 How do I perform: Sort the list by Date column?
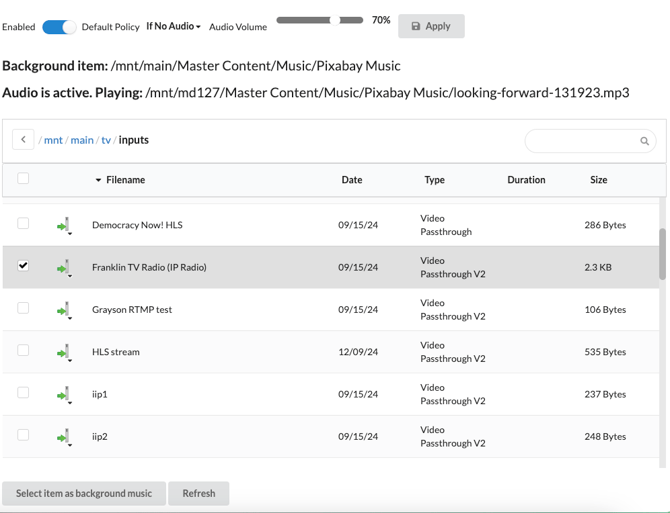pos(352,180)
